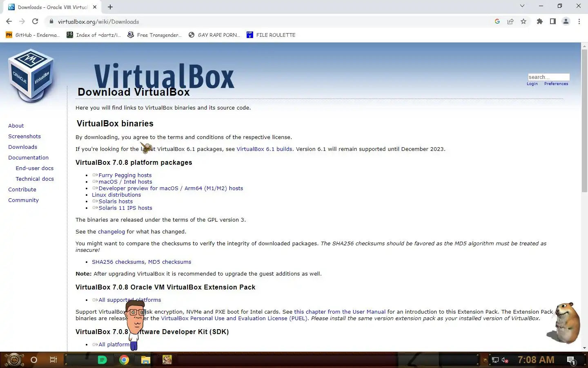The image size is (588, 368).
Task: Go back using the browser back arrow
Action: pyautogui.click(x=9, y=22)
